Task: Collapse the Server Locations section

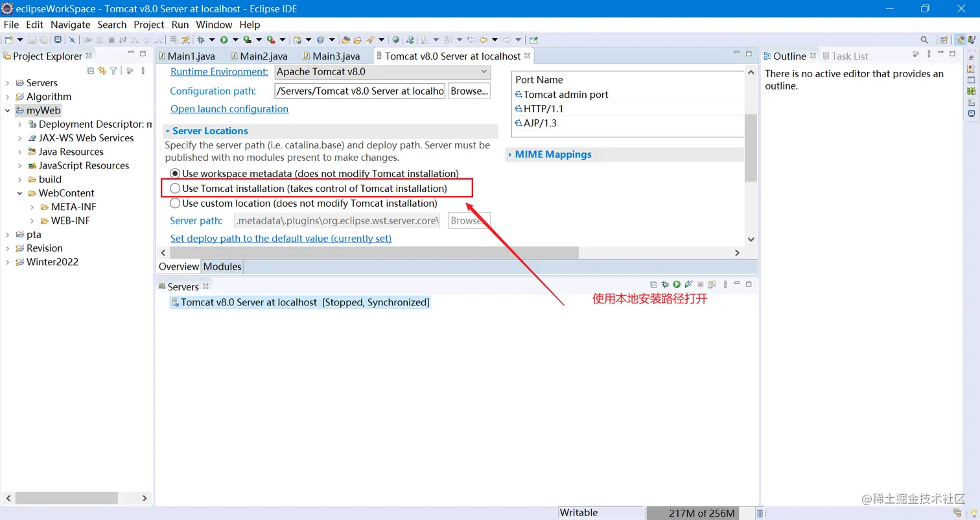Action: (167, 131)
